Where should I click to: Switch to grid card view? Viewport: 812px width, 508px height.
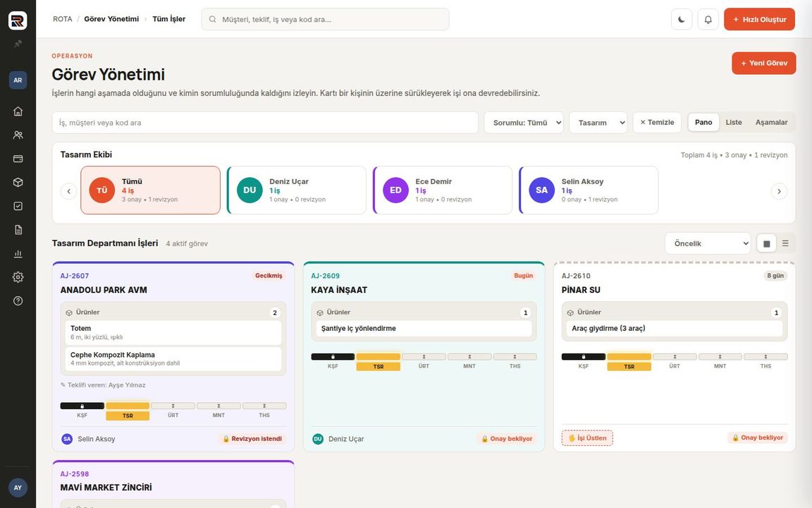pyautogui.click(x=766, y=243)
